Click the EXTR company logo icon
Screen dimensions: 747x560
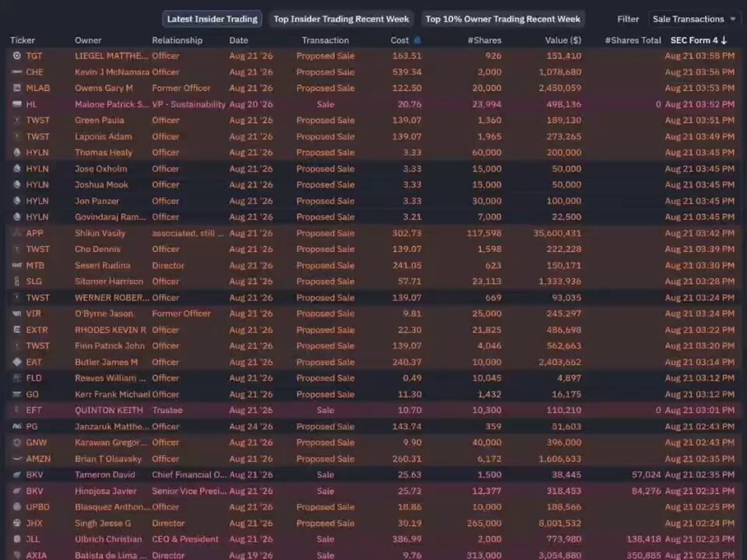click(x=16, y=330)
